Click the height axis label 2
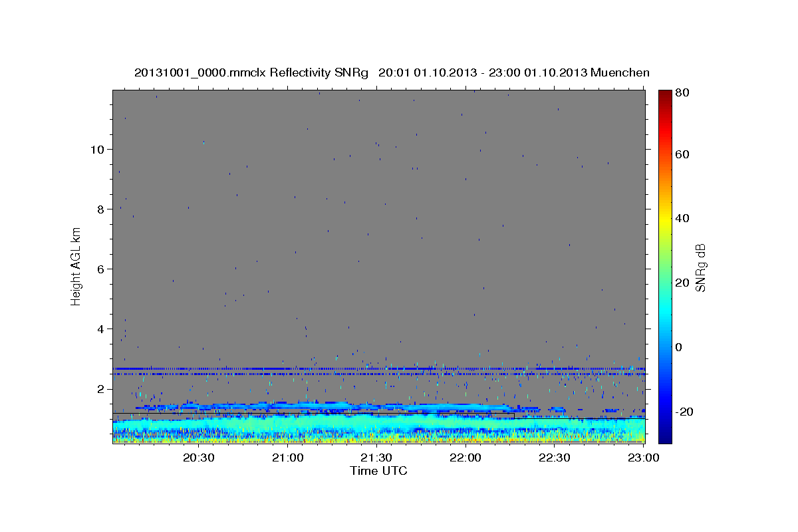This screenshot has width=798, height=532. pyautogui.click(x=101, y=388)
